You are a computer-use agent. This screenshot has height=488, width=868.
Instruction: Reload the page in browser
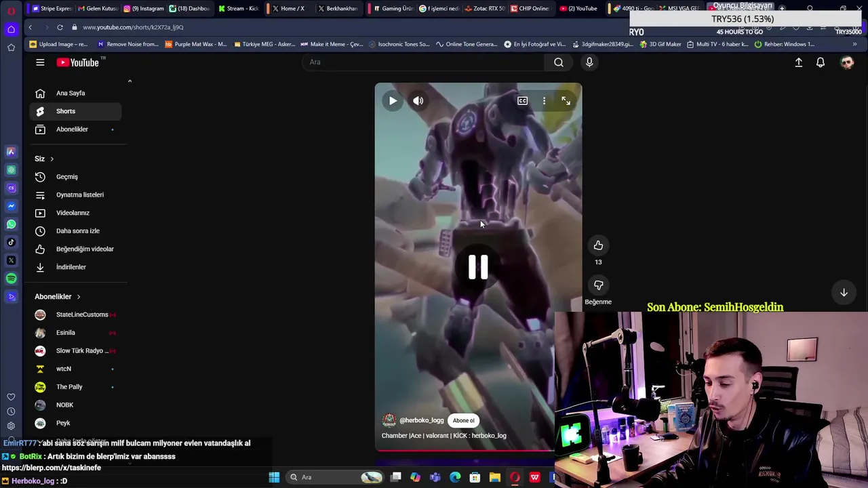[60, 27]
